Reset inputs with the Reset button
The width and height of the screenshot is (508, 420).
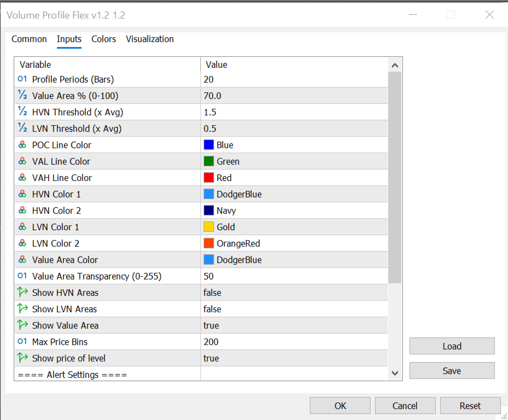470,406
